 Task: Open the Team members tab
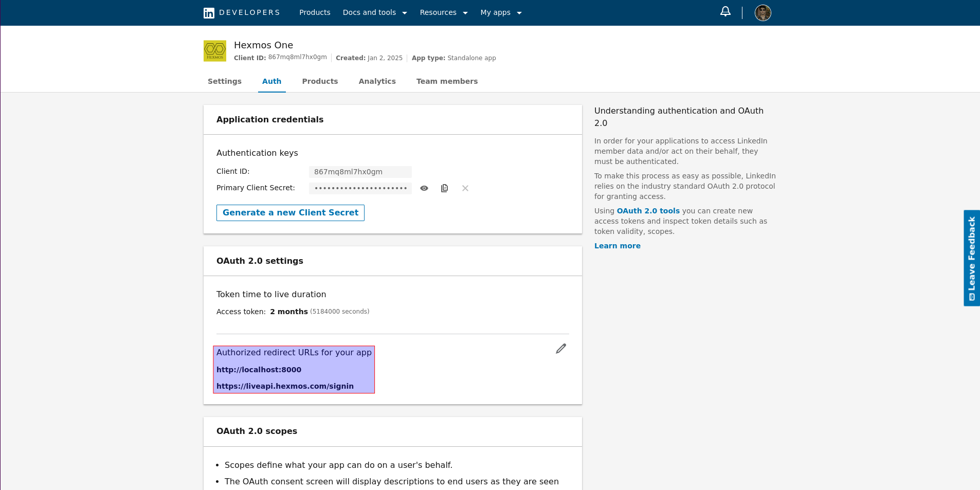447,81
